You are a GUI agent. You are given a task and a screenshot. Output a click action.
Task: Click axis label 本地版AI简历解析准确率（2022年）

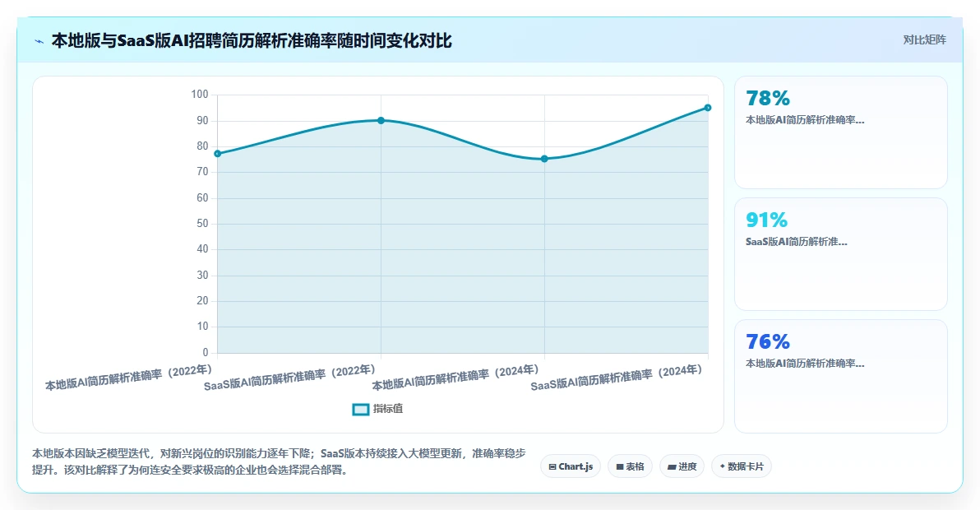pos(129,378)
